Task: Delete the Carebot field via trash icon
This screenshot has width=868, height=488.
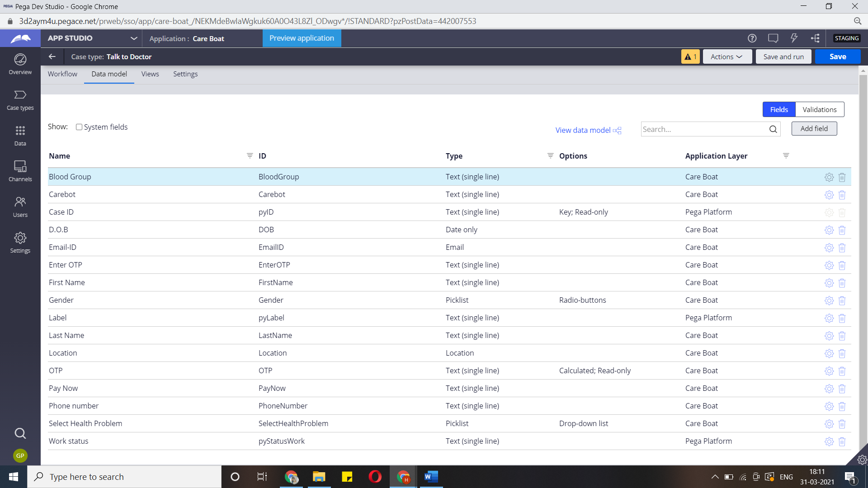Action: point(842,195)
